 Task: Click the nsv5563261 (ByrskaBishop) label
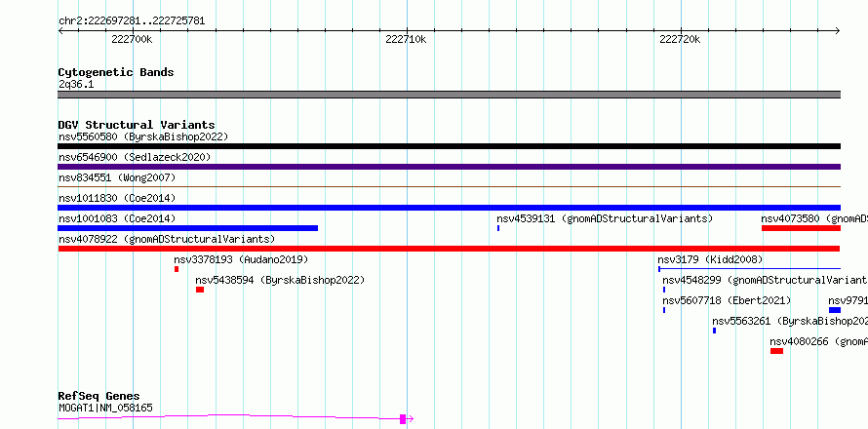[x=790, y=321]
